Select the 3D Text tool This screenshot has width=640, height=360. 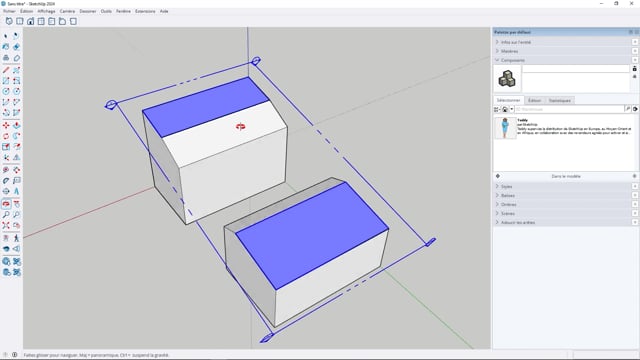click(16, 191)
